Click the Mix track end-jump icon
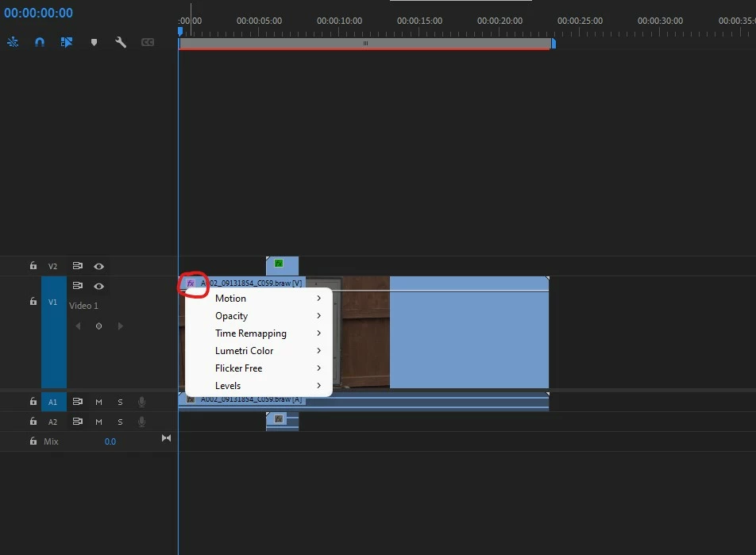756x555 pixels. (x=166, y=437)
